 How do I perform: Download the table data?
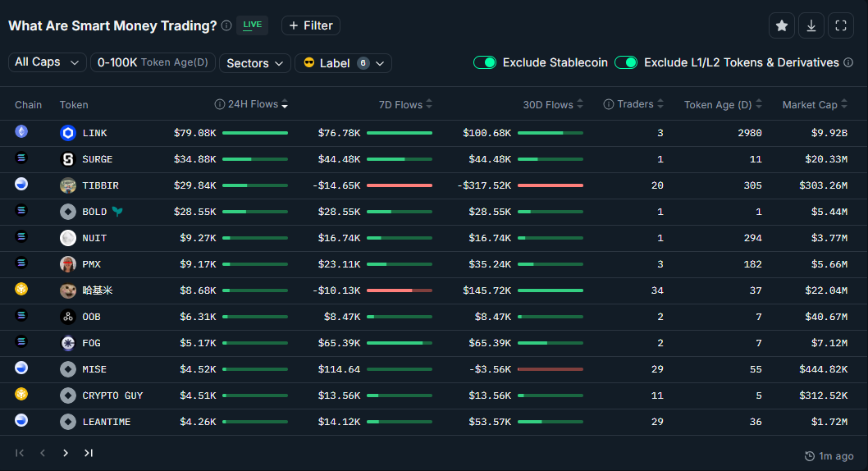coord(811,25)
